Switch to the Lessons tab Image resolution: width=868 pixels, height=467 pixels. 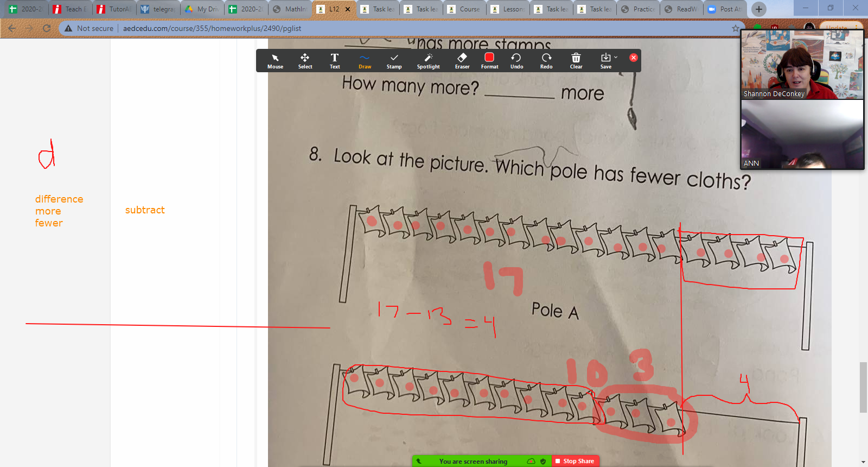508,9
